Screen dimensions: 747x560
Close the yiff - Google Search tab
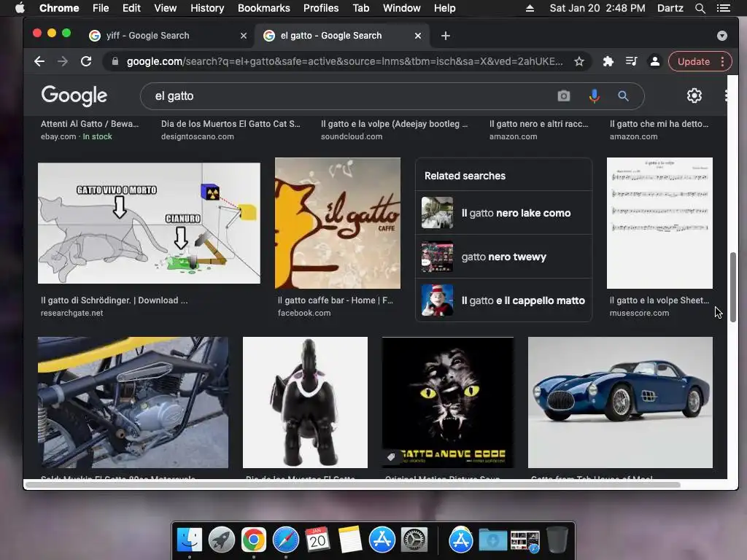[244, 36]
